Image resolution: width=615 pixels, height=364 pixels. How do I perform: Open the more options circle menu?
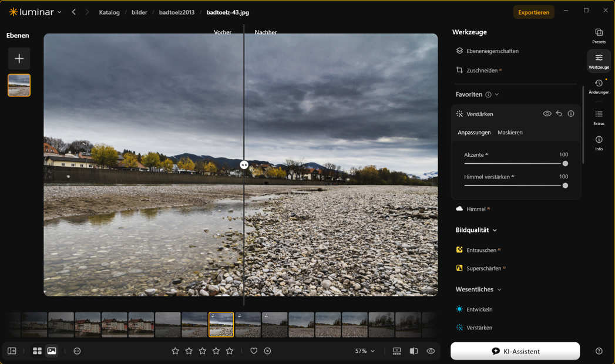click(x=78, y=351)
